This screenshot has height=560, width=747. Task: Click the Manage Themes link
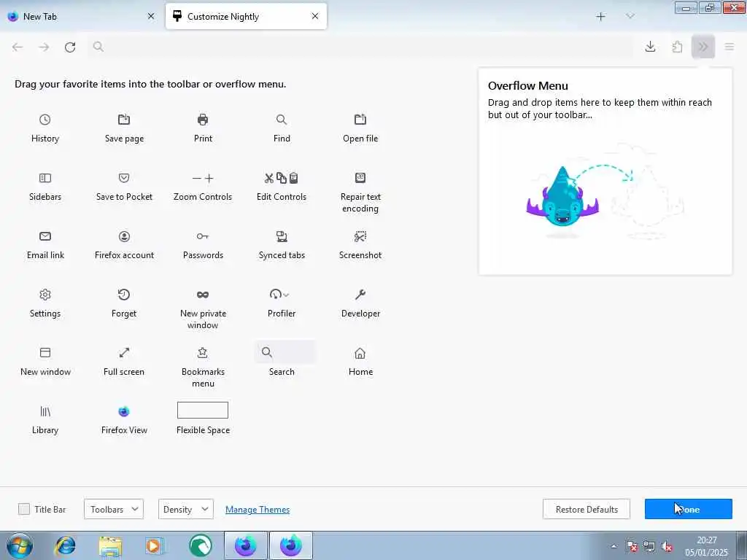tap(258, 510)
